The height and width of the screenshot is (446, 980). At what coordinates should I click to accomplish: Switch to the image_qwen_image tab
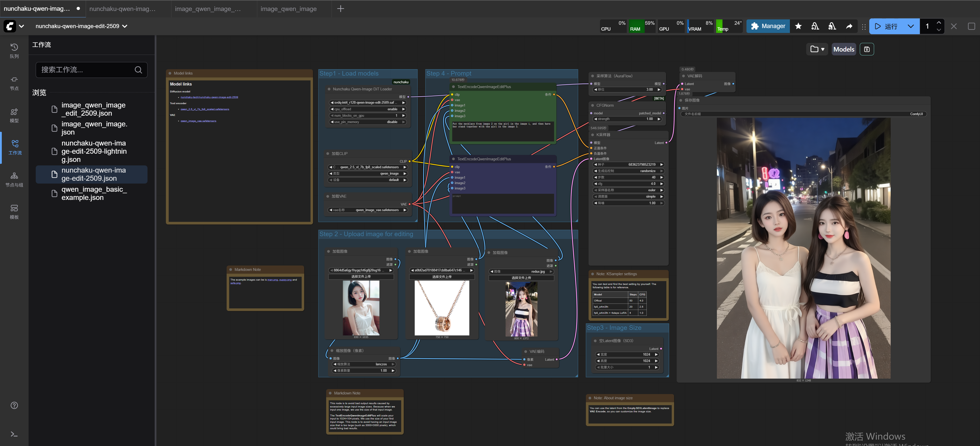pos(288,9)
